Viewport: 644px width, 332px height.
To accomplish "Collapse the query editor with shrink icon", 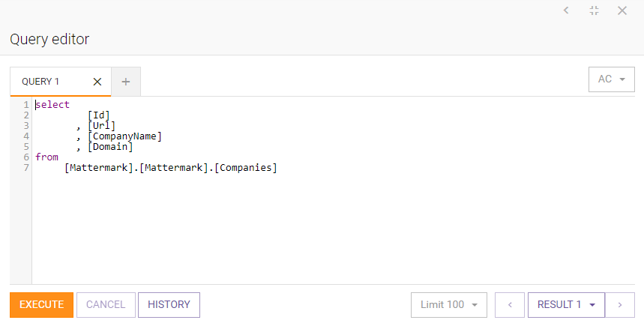I will [595, 10].
